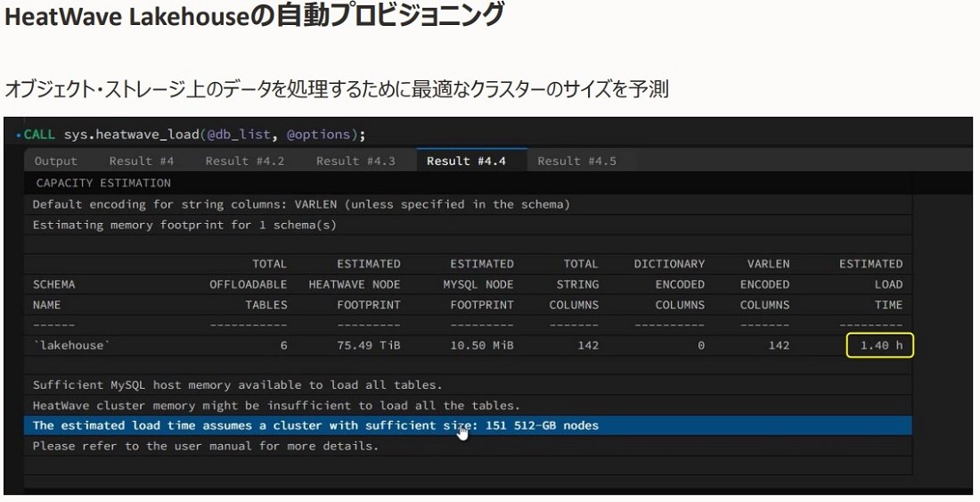
Task: Click the TOTAL OFFLOADABLE TABLES header
Action: coord(249,284)
